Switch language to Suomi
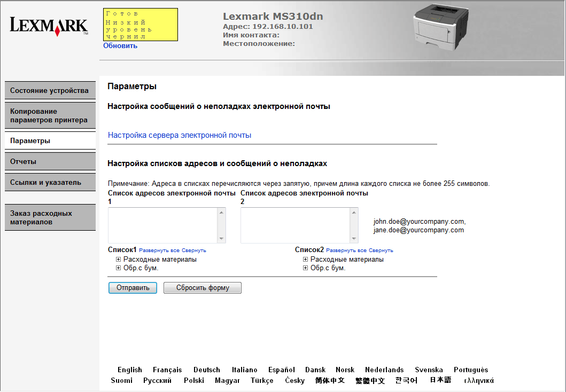The height and width of the screenshot is (392, 566). pos(122,380)
